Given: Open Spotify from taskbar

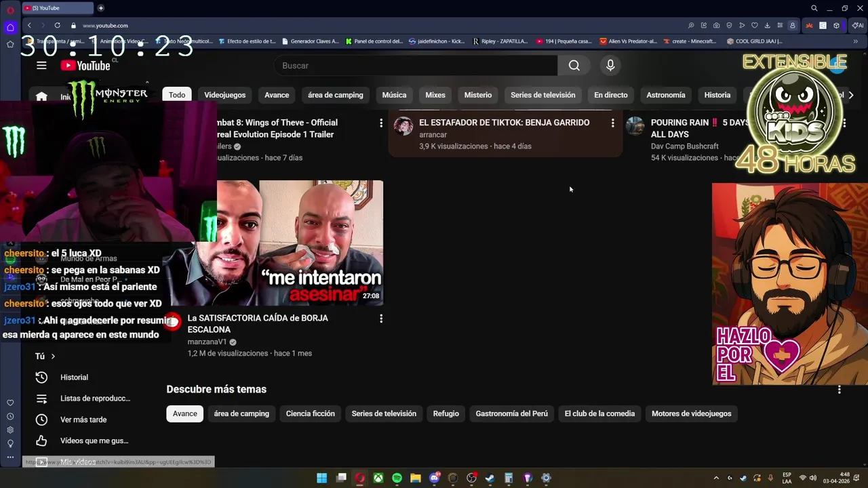Looking at the screenshot, I should (x=397, y=479).
